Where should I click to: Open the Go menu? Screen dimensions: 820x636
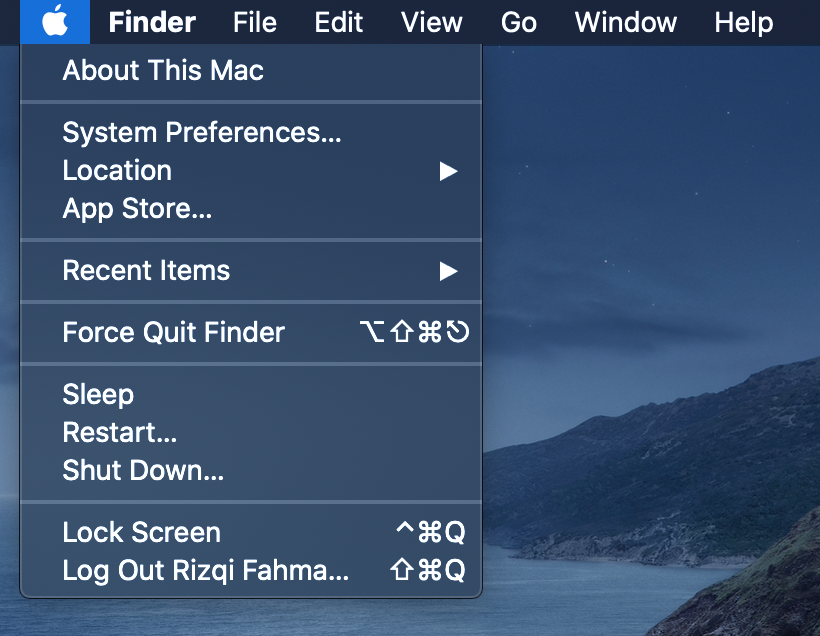tap(518, 22)
